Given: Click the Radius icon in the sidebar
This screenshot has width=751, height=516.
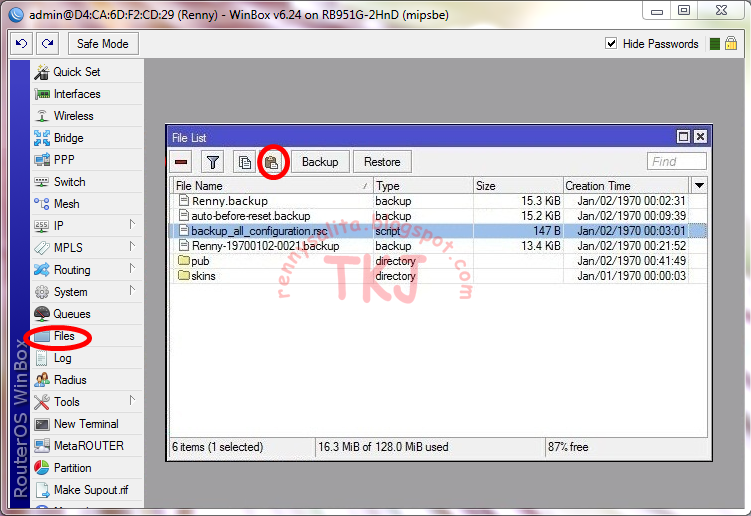Looking at the screenshot, I should (x=42, y=380).
